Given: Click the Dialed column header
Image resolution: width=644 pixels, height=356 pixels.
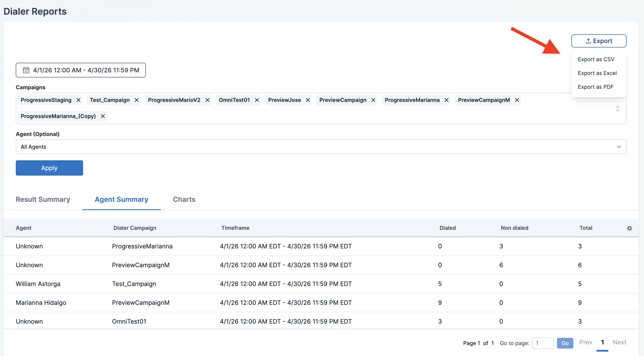Looking at the screenshot, I should [x=448, y=228].
